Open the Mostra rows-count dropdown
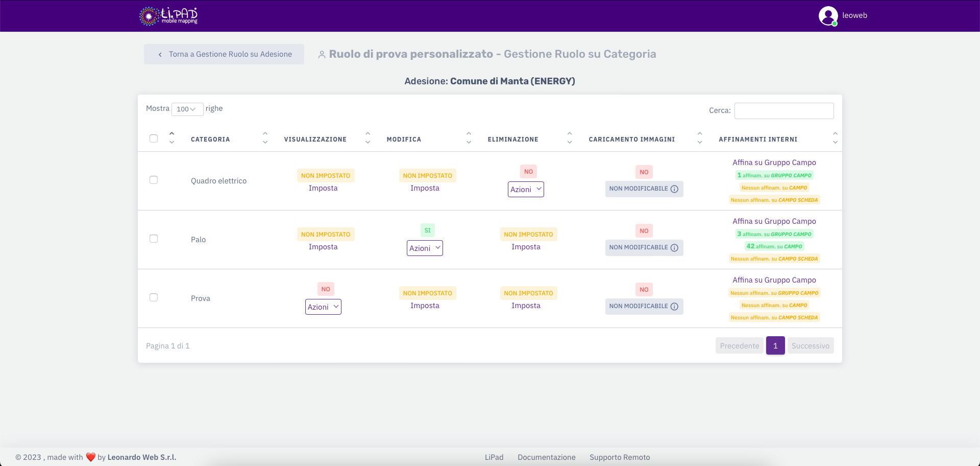Screen dimensions: 980x466 pyautogui.click(x=187, y=109)
